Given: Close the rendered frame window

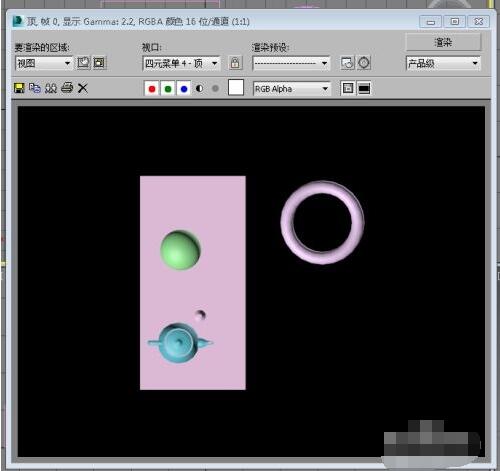Looking at the screenshot, I should 479,22.
